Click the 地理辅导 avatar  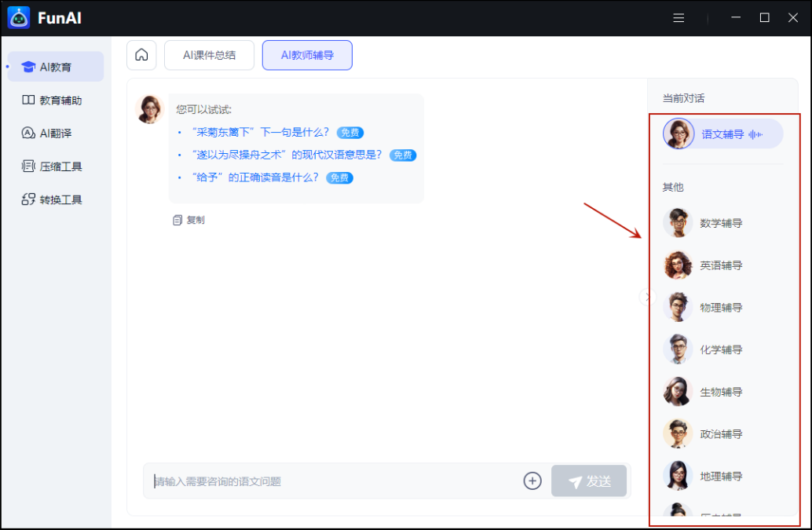[678, 476]
